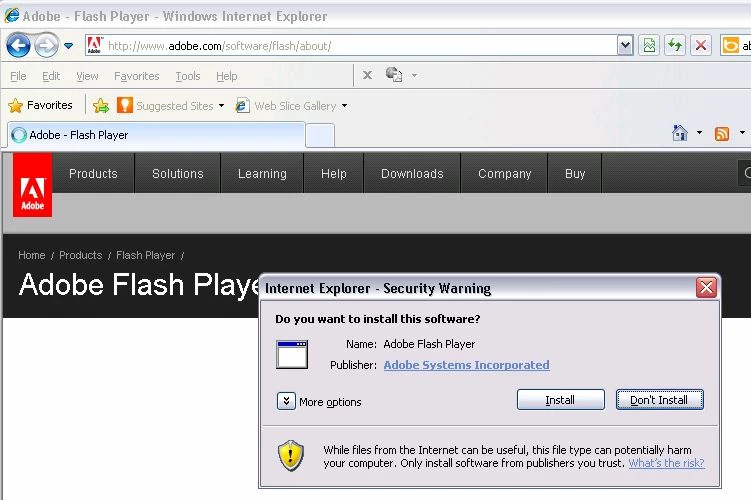Click the Install button
Image resolution: width=751 pixels, height=500 pixels.
[x=560, y=399]
